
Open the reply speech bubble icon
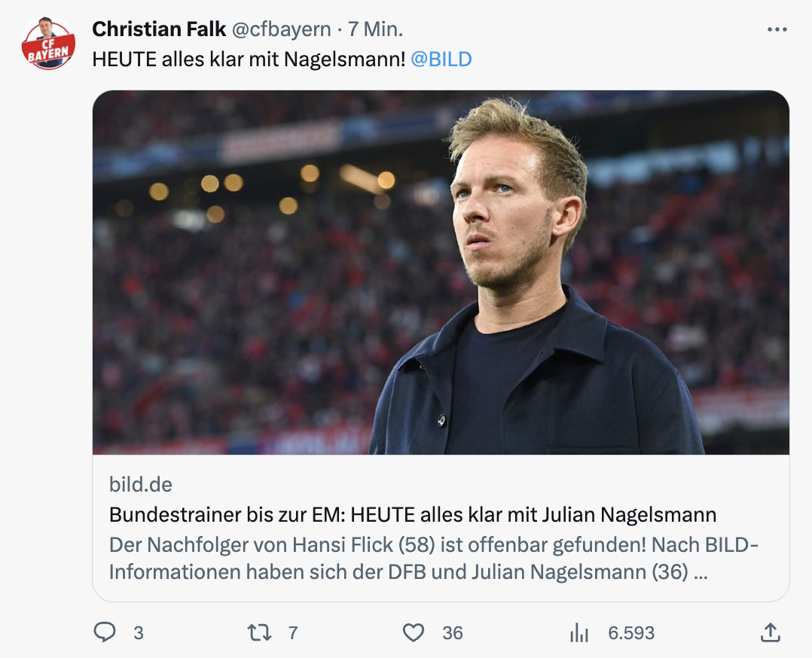pyautogui.click(x=105, y=632)
